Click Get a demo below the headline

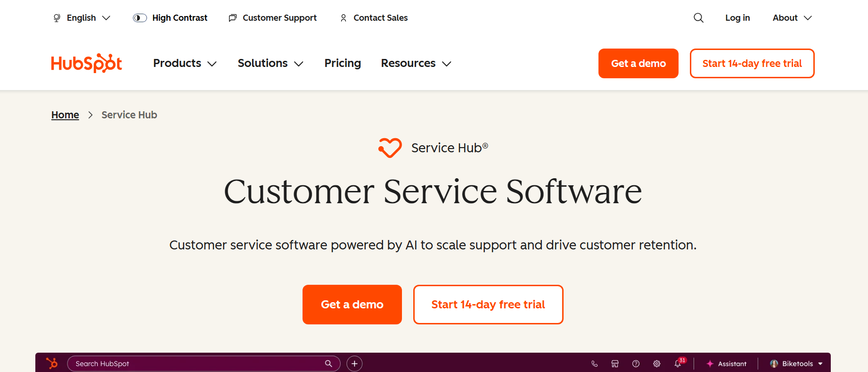[x=352, y=305]
